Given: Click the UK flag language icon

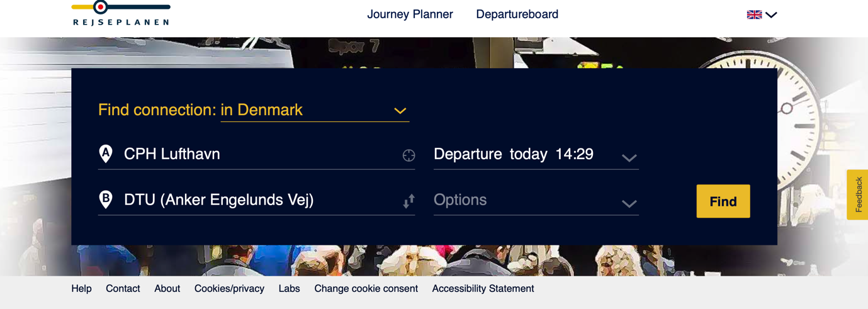Looking at the screenshot, I should pos(754,14).
